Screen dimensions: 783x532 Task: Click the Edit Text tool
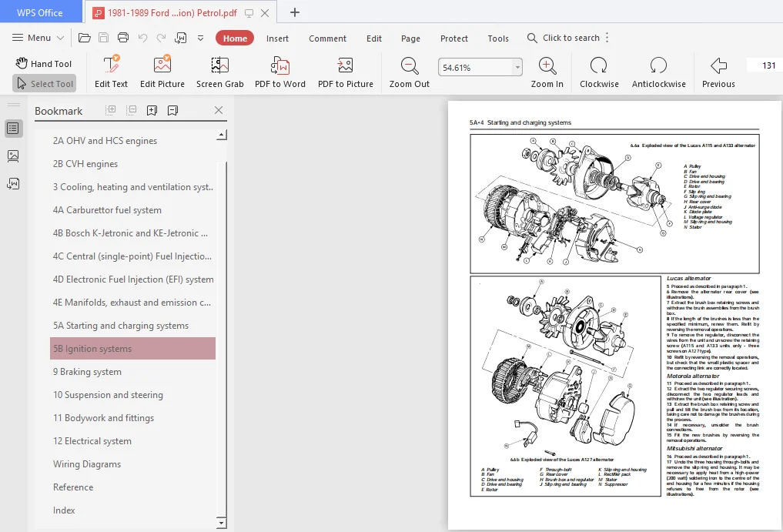pos(112,72)
